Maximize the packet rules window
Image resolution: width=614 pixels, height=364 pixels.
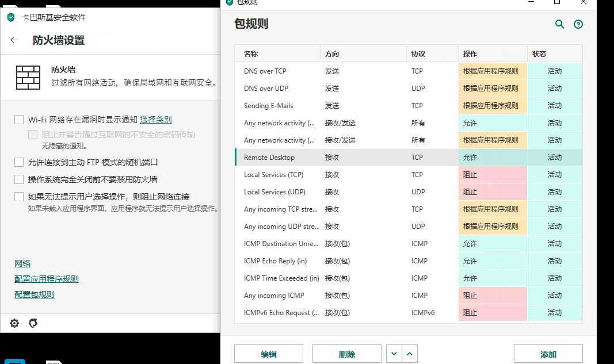pos(557,2)
